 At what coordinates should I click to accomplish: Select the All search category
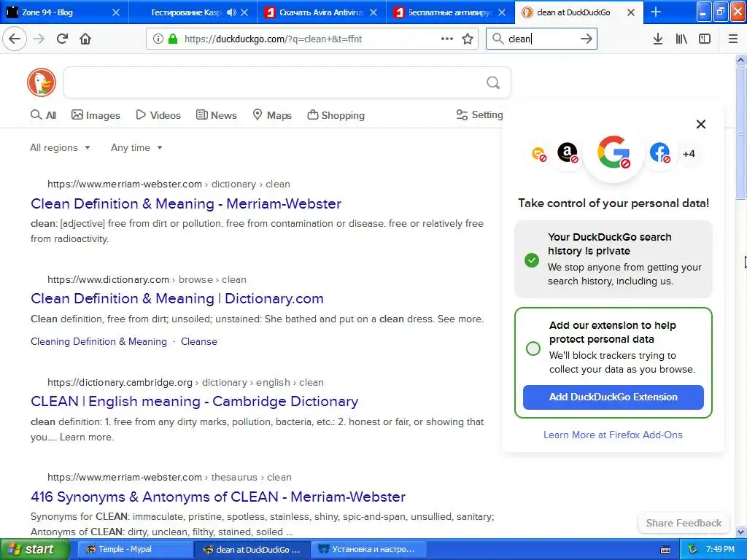tap(43, 115)
